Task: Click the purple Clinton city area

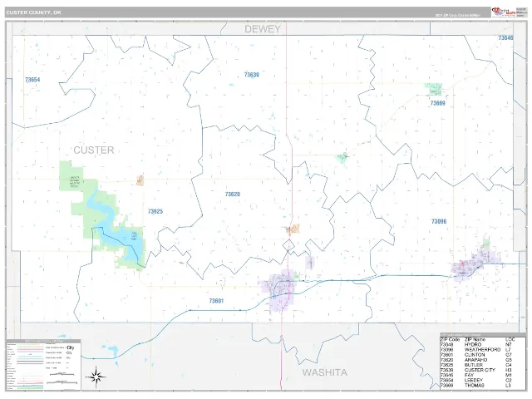Action: tap(282, 288)
